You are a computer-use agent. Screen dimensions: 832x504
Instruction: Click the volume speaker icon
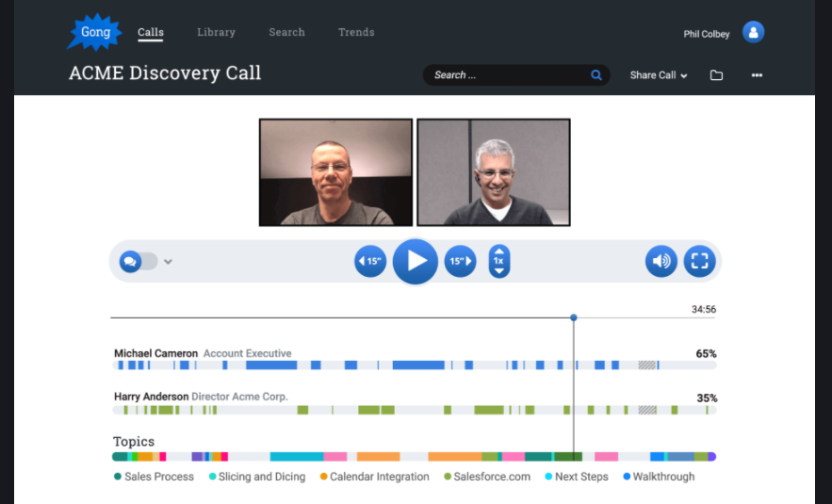[661, 261]
